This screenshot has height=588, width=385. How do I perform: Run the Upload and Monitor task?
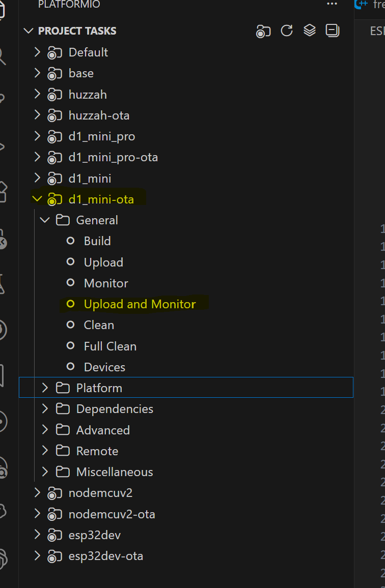tap(140, 304)
